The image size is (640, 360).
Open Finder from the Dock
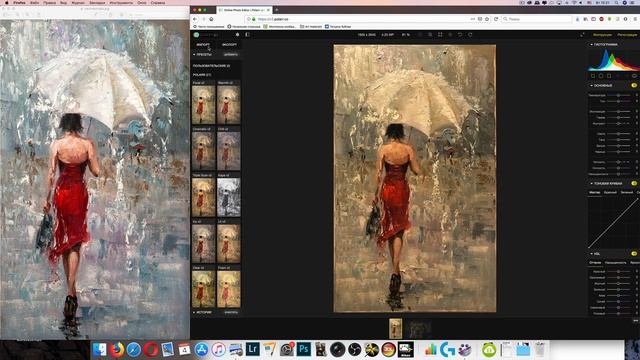[x=99, y=350]
